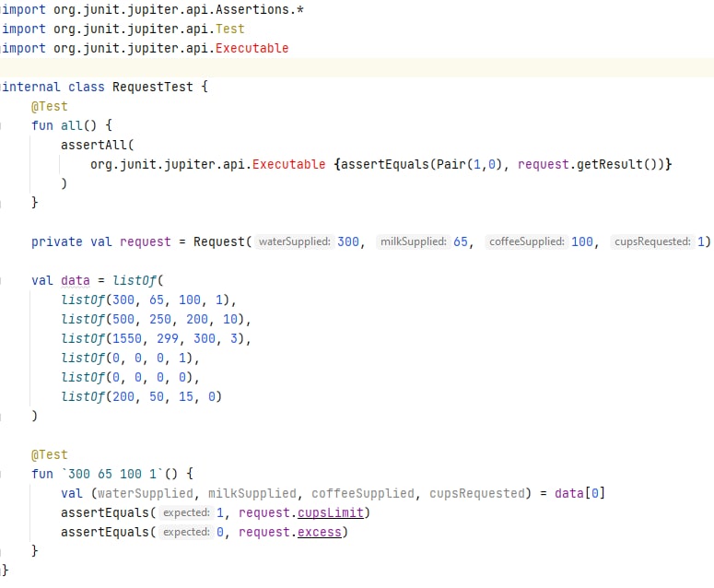
Task: Click value 100 after the coffeeSupplied hint
Action: (582, 241)
